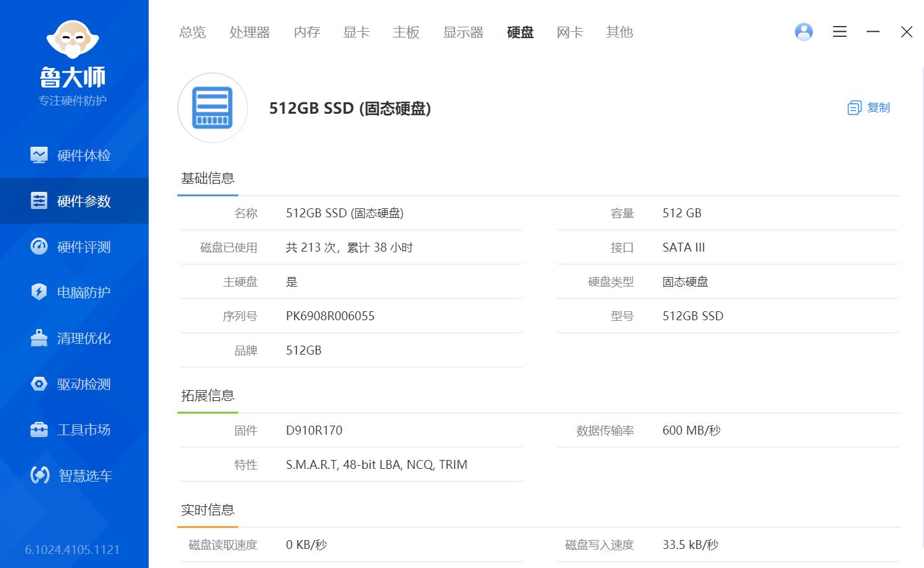Click features S.M.A.R.T, 48-bit LBA value
924x568 pixels.
click(377, 464)
